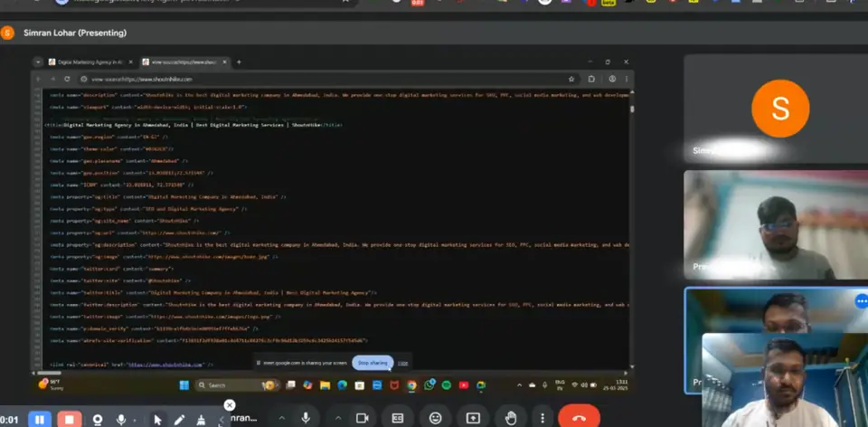Click Stop sharing button
The image size is (868, 427).
click(373, 363)
